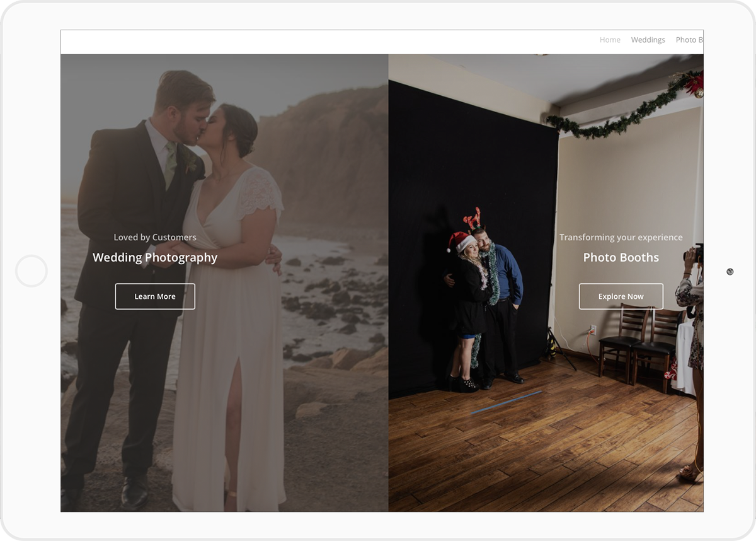Open the partially visible Photo Booths menu link

click(x=689, y=40)
